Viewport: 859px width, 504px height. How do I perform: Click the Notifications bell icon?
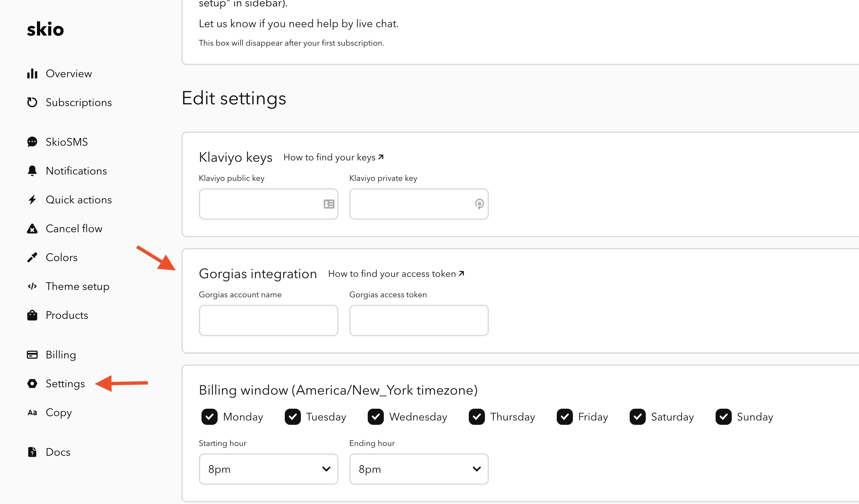(x=32, y=170)
